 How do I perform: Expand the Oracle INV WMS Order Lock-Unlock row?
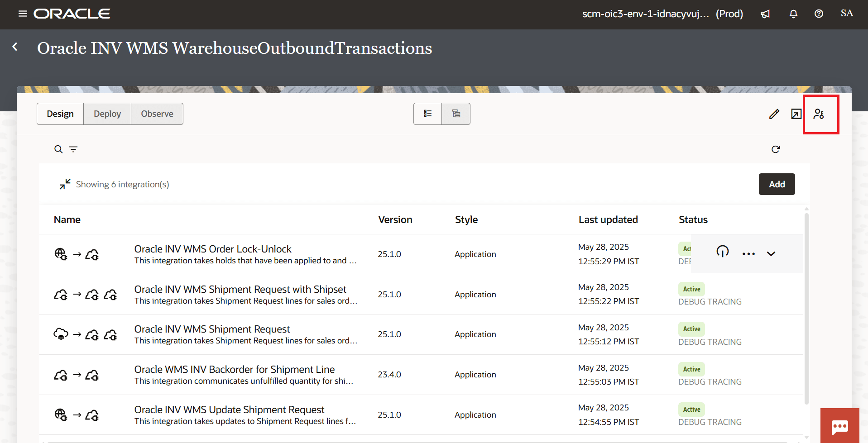[771, 254]
